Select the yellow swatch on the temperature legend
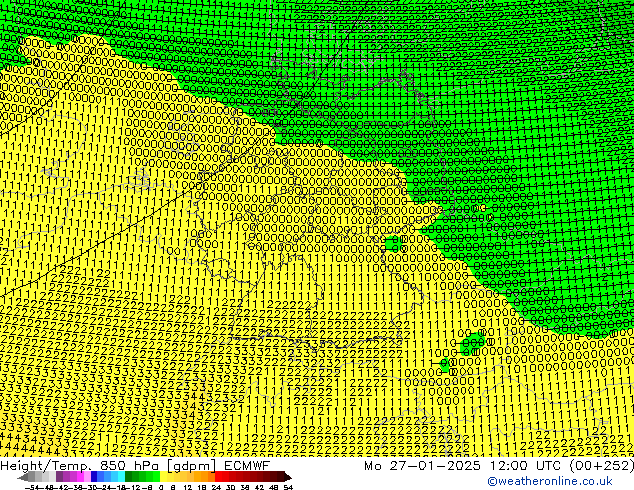Image resolution: width=634 pixels, height=490 pixels. [x=164, y=477]
